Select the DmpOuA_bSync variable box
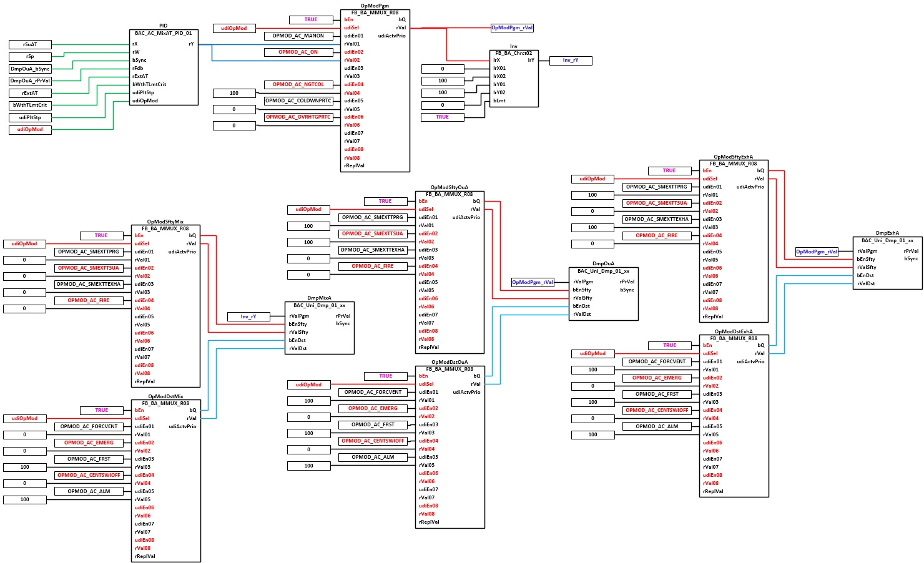This screenshot has width=924, height=563. 30,69
